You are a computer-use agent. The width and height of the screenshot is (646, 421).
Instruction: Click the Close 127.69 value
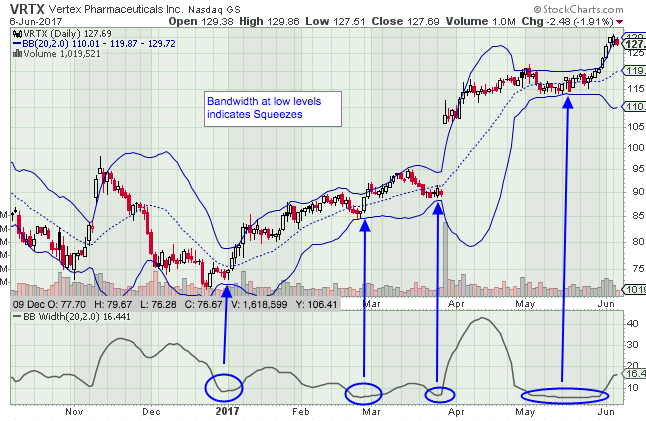(x=405, y=21)
